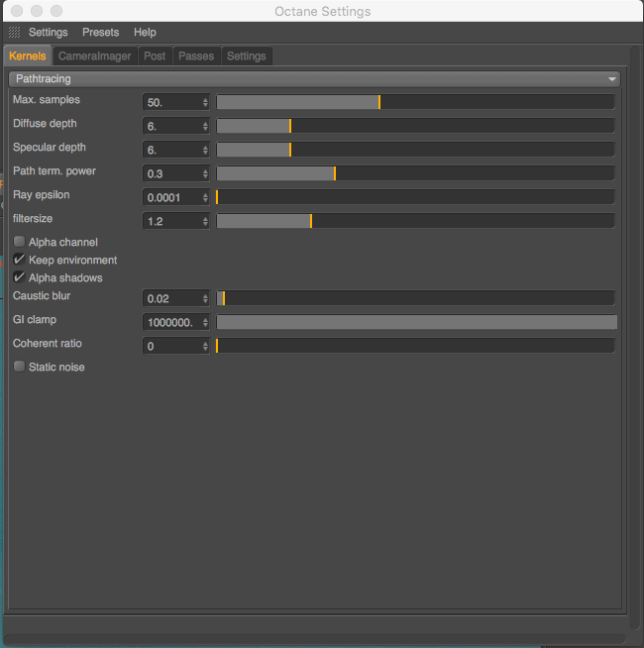The height and width of the screenshot is (648, 644).
Task: Adjust the Path term. power slider
Action: coord(415,173)
